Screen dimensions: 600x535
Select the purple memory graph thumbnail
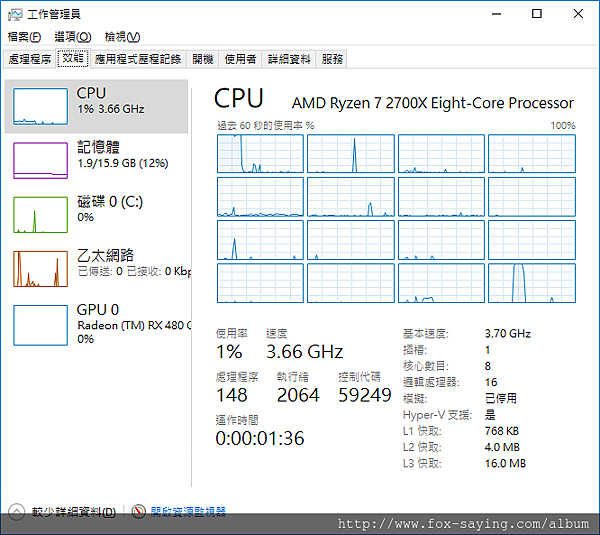[41, 160]
